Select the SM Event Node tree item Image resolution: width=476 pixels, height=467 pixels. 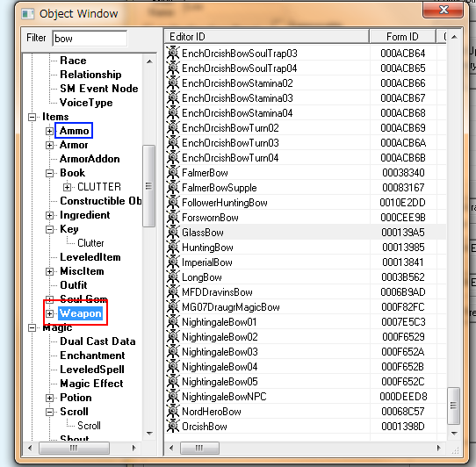[x=99, y=89]
